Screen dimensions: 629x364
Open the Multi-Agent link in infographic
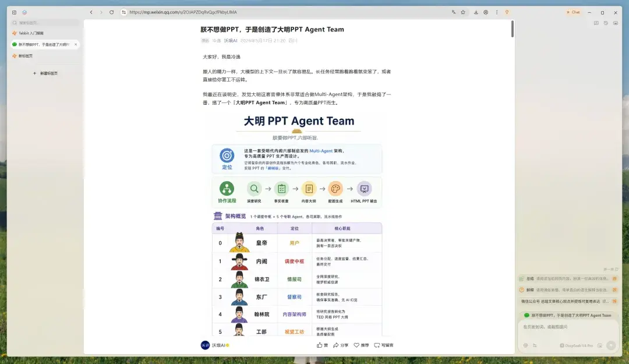click(x=321, y=151)
